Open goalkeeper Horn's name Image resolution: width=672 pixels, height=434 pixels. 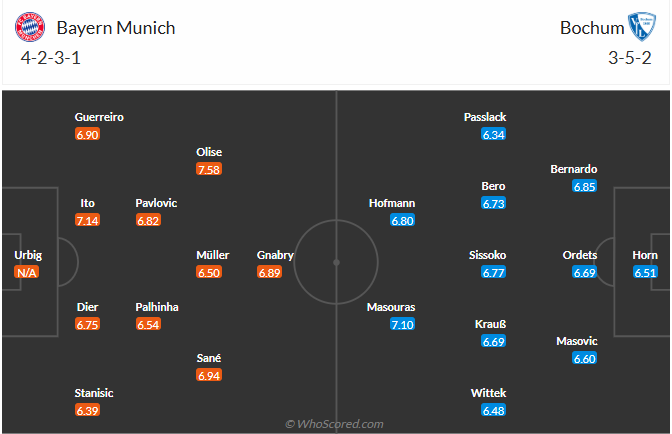click(x=645, y=255)
